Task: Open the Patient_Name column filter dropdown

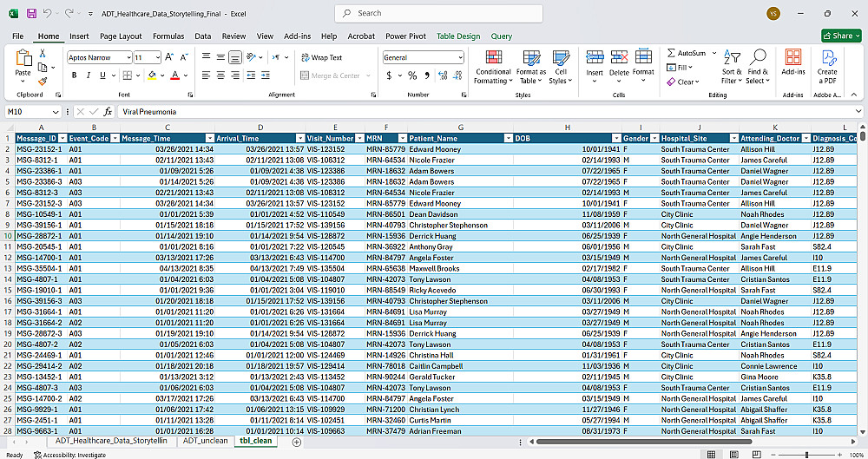Action: pyautogui.click(x=507, y=138)
